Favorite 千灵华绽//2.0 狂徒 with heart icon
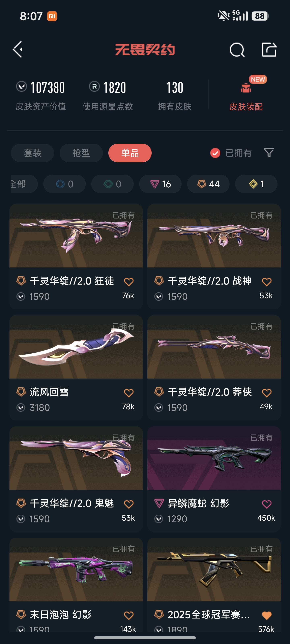The width and height of the screenshot is (290, 644). pyautogui.click(x=129, y=282)
